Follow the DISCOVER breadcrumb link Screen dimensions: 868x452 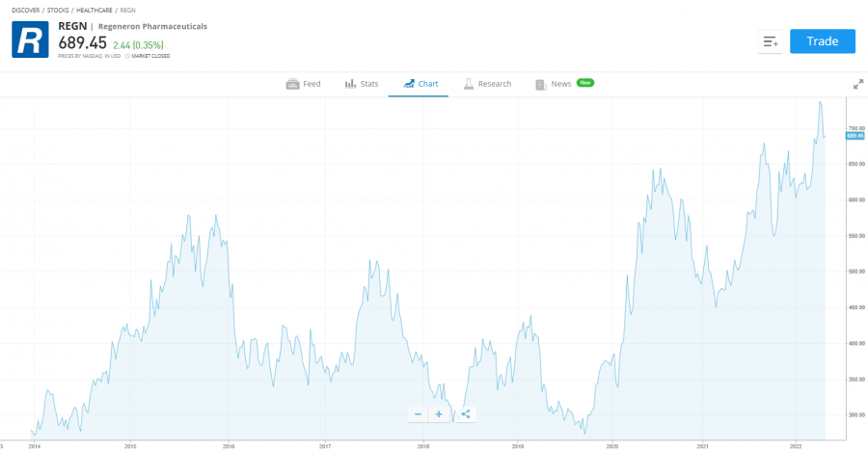[x=25, y=10]
